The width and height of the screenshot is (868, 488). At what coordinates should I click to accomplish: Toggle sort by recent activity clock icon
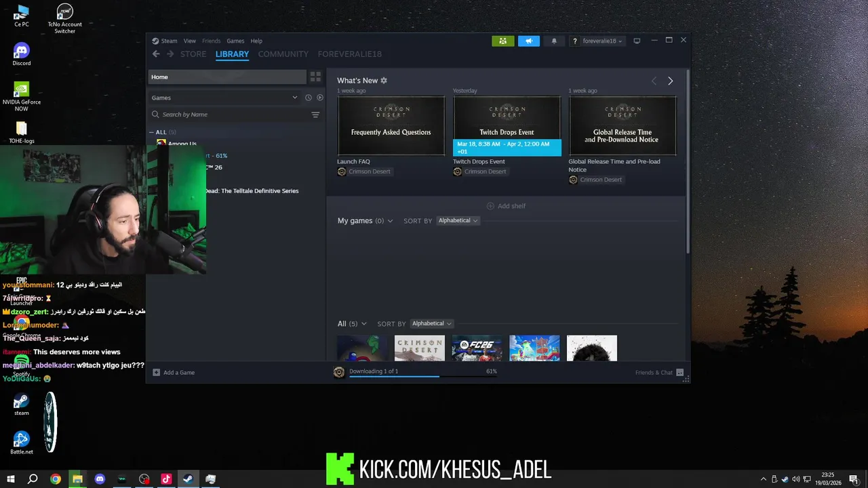(x=308, y=98)
